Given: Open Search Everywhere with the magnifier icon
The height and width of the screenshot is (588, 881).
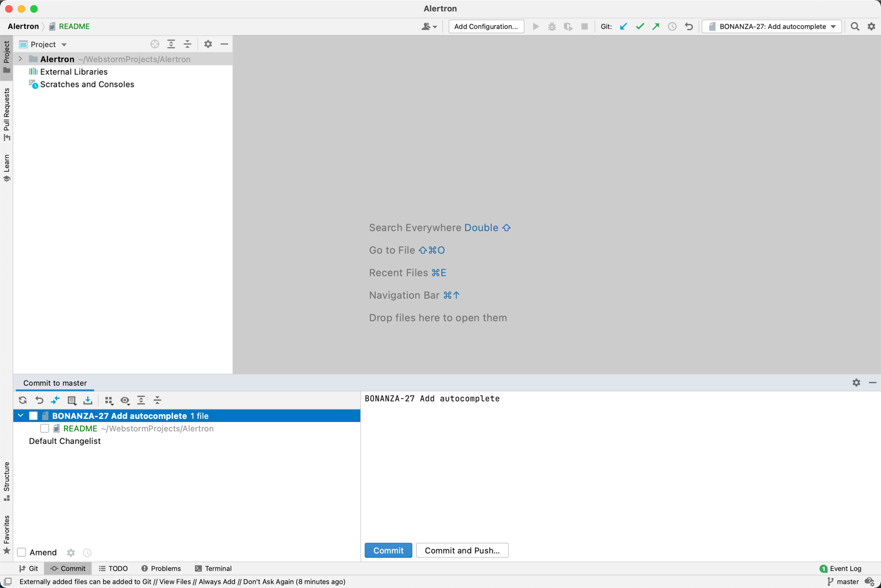Looking at the screenshot, I should (855, 27).
